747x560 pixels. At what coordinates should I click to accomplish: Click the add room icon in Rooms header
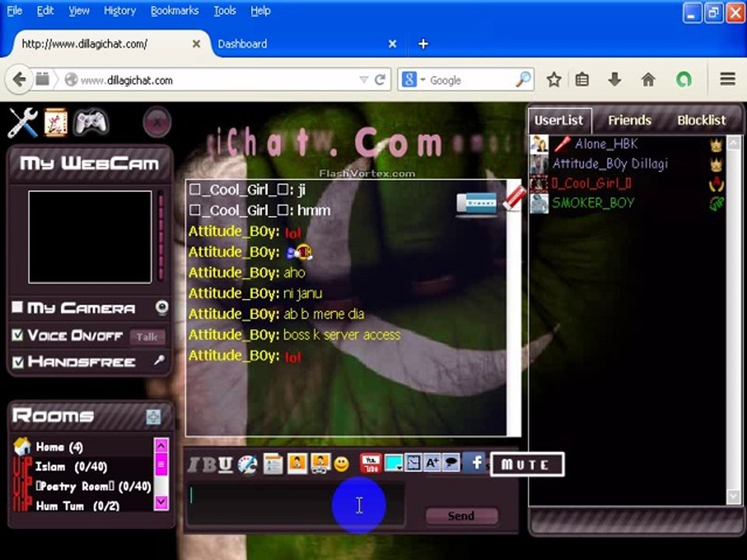pyautogui.click(x=153, y=417)
